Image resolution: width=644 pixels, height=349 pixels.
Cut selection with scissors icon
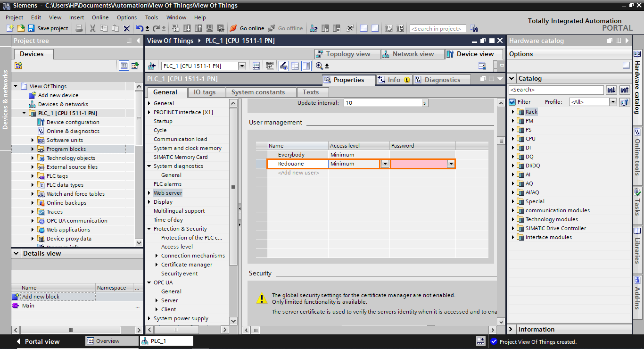pos(93,28)
